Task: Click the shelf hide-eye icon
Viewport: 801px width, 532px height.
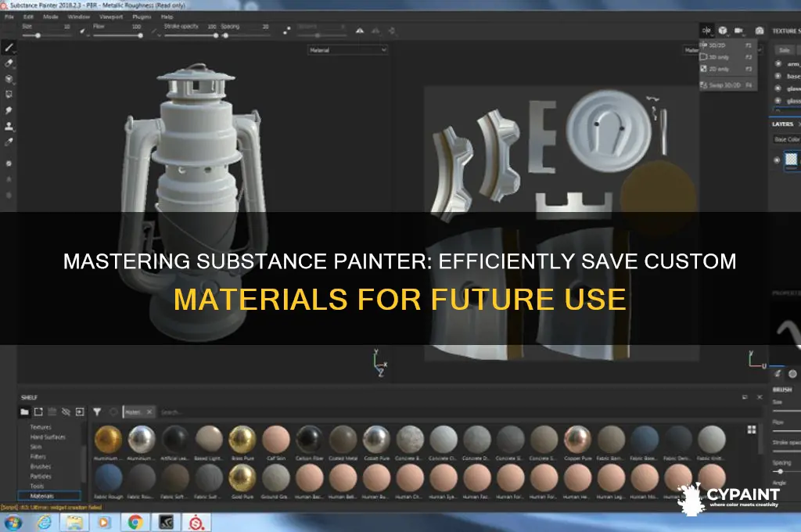Action: coord(66,412)
